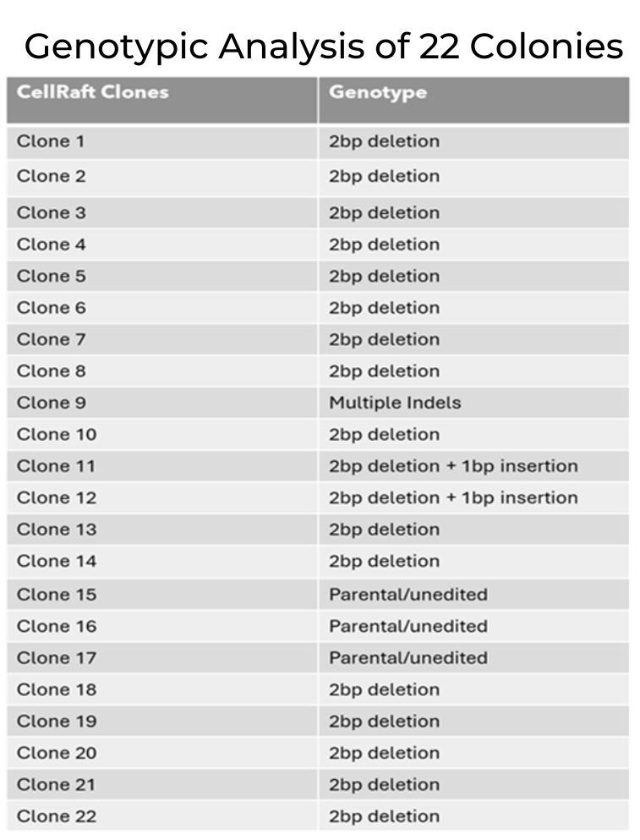The width and height of the screenshot is (640, 840).
Task: Click the Genotypic Analysis of 22 Colonies title
Action: (324, 47)
